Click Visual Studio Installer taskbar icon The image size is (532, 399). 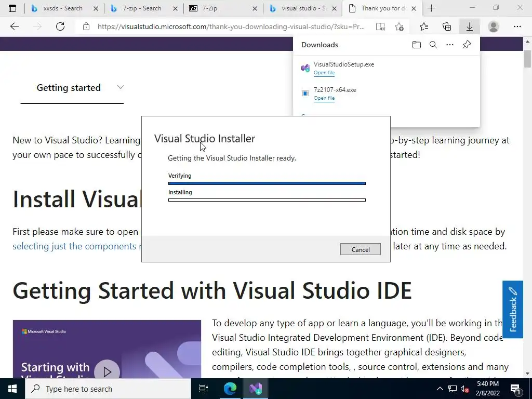256,389
